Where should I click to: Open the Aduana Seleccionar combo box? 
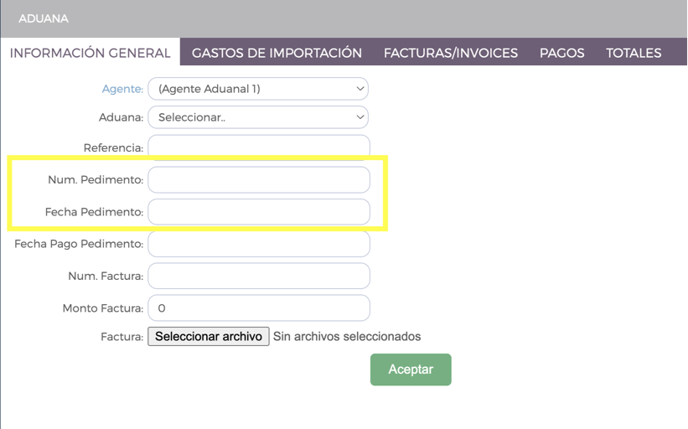tap(258, 118)
